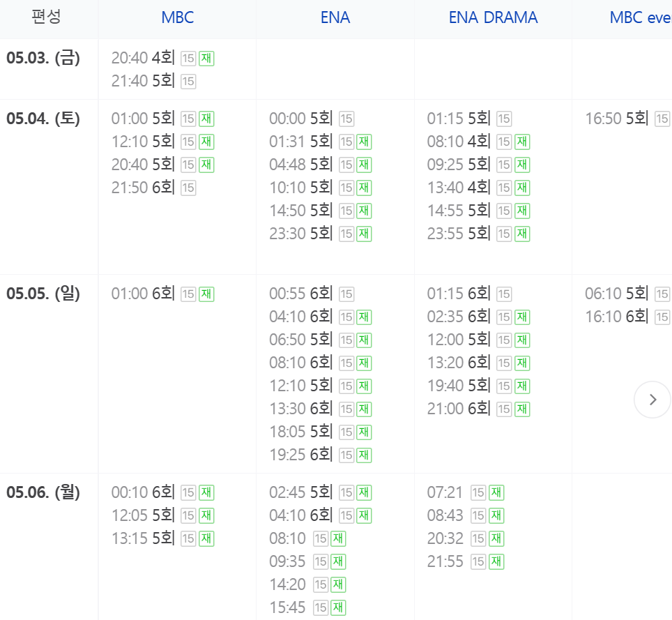The image size is (672, 620).
Task: Click the MBC 01:00 6회 entry on 05.05
Action: pos(163,294)
